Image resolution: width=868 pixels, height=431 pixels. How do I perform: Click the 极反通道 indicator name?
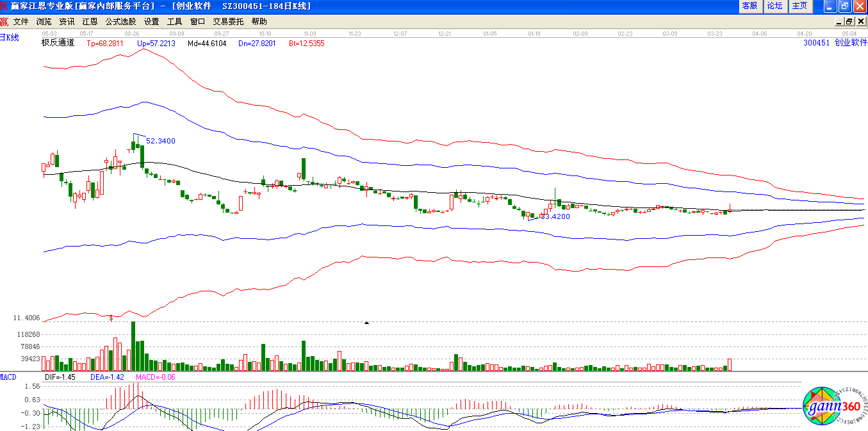click(x=58, y=43)
